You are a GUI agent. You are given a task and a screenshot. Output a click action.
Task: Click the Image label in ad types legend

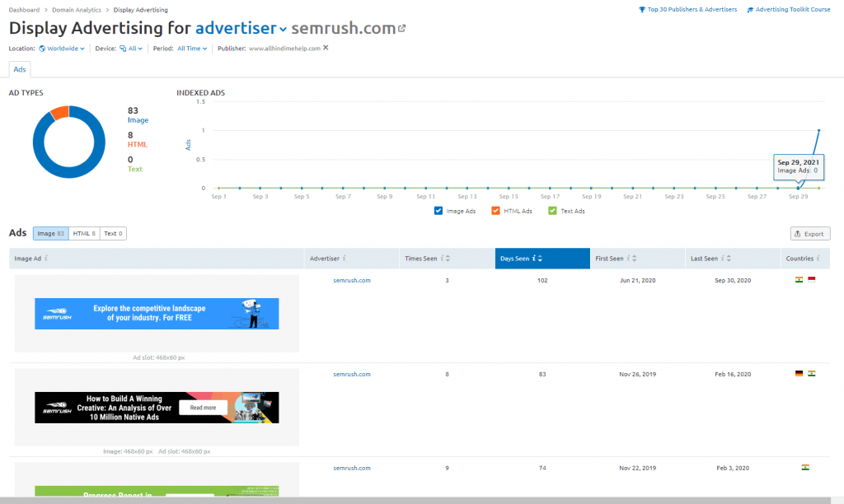click(138, 120)
